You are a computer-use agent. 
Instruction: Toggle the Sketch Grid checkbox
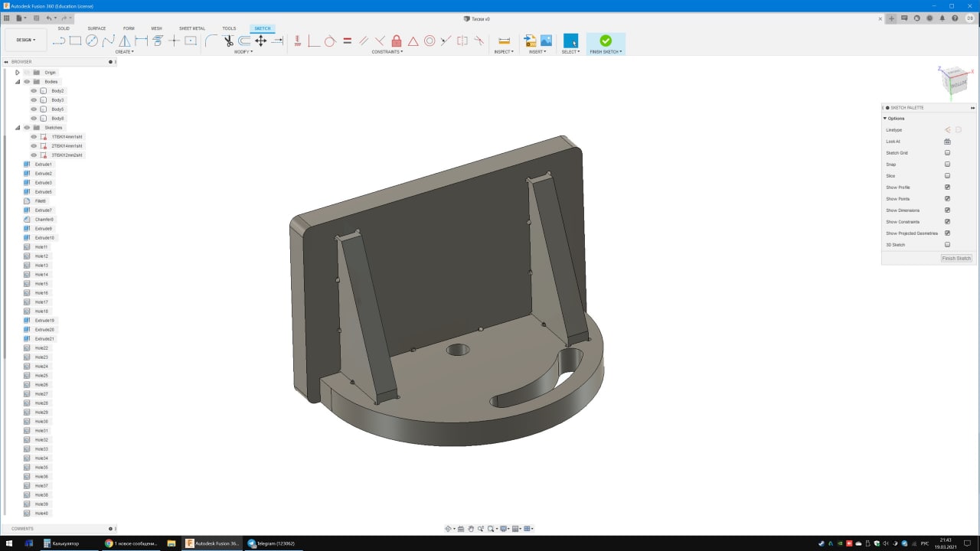tap(947, 153)
